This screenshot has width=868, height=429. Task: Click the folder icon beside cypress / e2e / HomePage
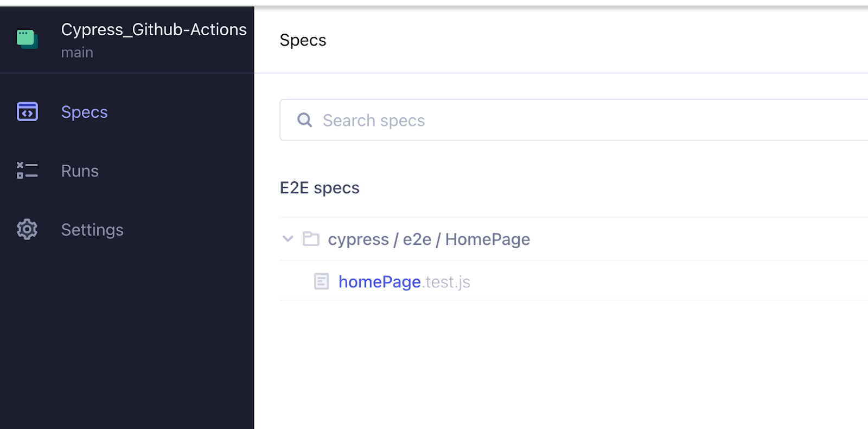pos(311,238)
